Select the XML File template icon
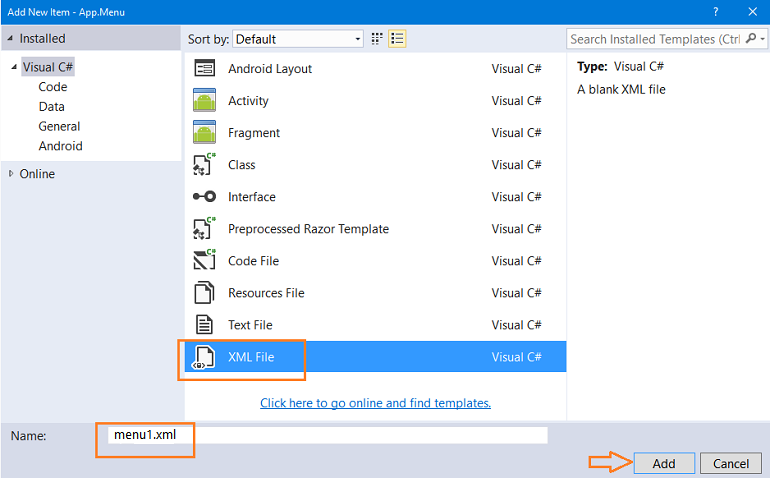 204,357
